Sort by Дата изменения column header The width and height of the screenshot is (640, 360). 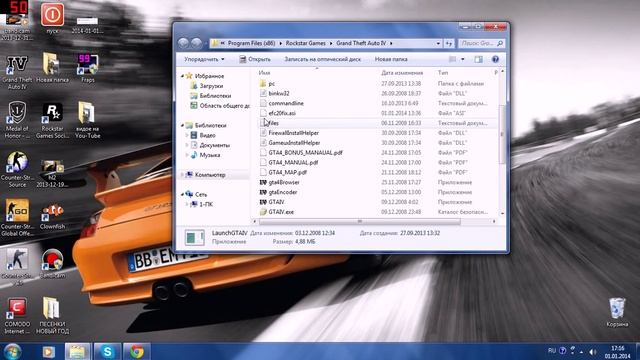[402, 73]
